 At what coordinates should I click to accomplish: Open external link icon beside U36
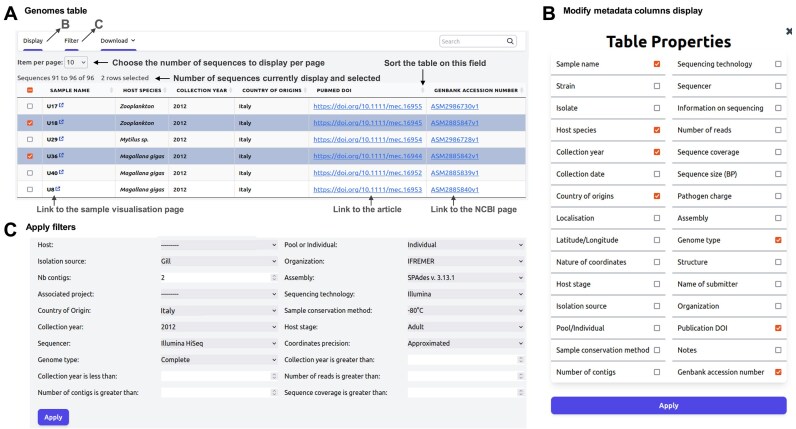pyautogui.click(x=61, y=155)
